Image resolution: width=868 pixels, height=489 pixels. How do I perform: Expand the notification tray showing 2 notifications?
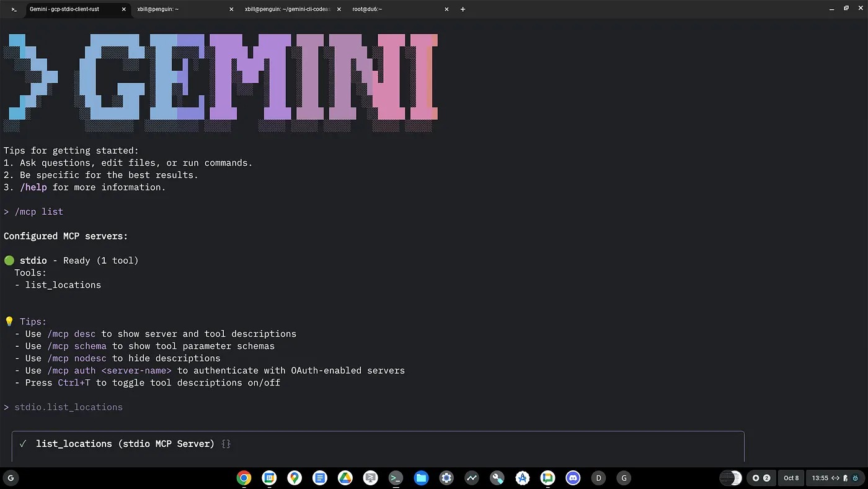pyautogui.click(x=761, y=478)
